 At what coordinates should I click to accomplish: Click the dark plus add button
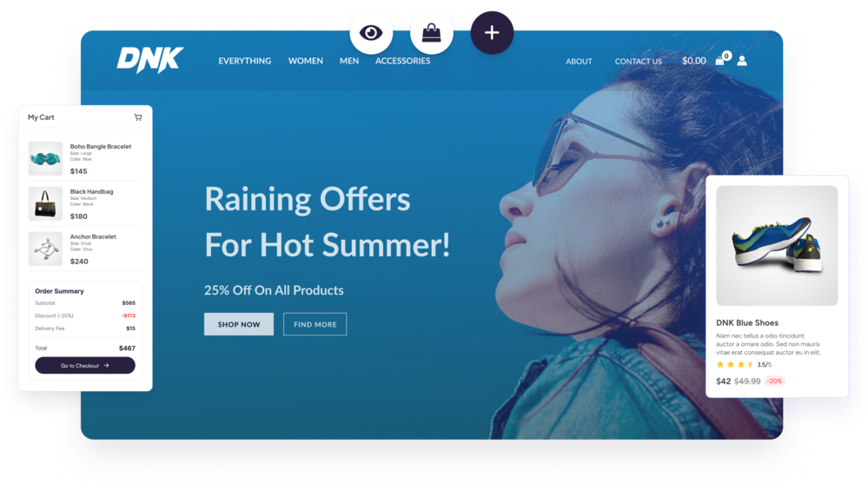[492, 33]
